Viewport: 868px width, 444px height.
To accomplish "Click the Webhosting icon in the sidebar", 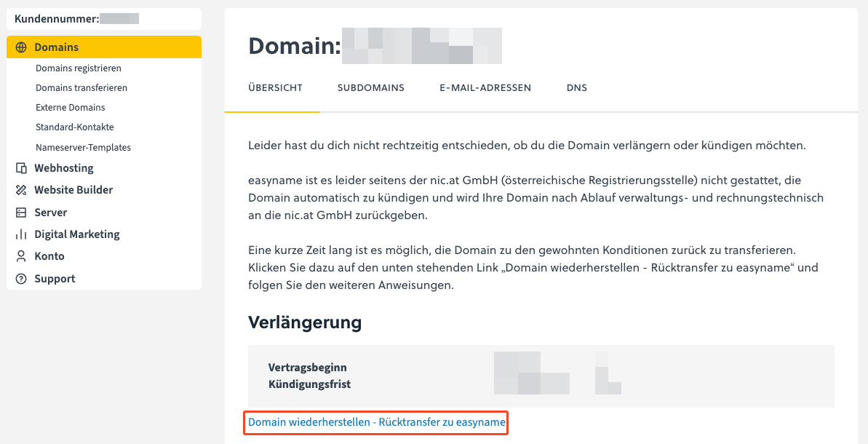I will [x=21, y=168].
